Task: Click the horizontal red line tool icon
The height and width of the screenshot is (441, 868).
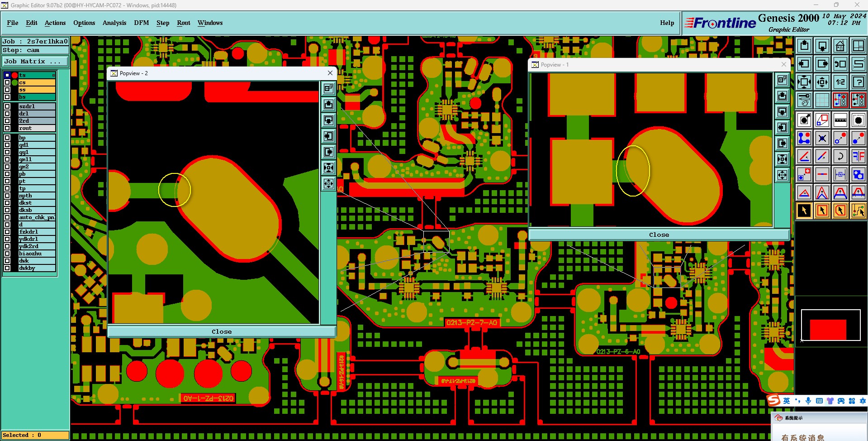Action: (822, 174)
